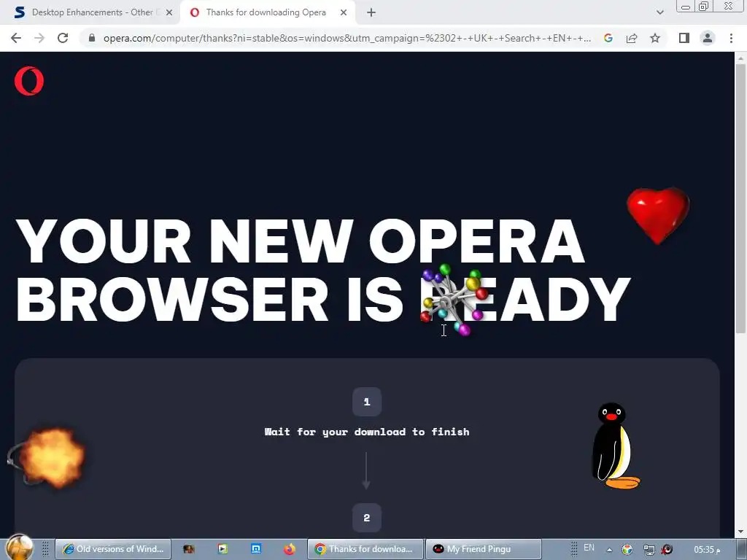
Task: Switch to Desktop Enhancements tab
Action: pyautogui.click(x=92, y=13)
